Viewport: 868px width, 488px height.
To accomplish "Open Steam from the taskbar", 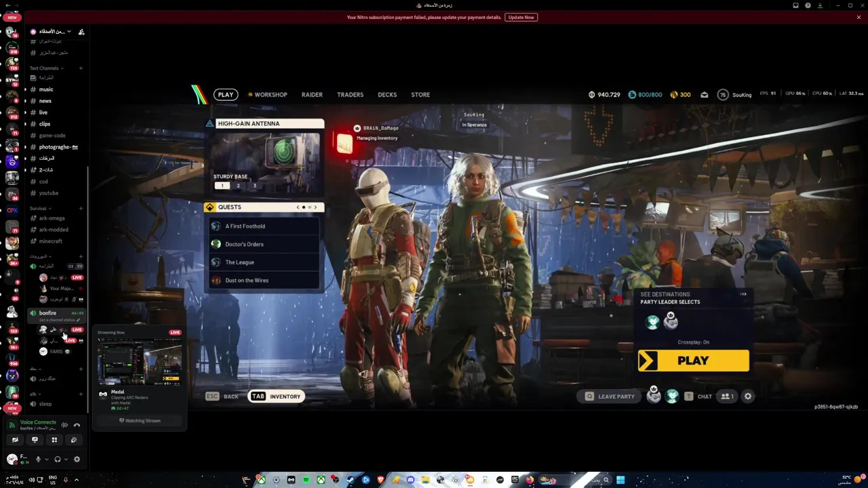I will click(351, 480).
